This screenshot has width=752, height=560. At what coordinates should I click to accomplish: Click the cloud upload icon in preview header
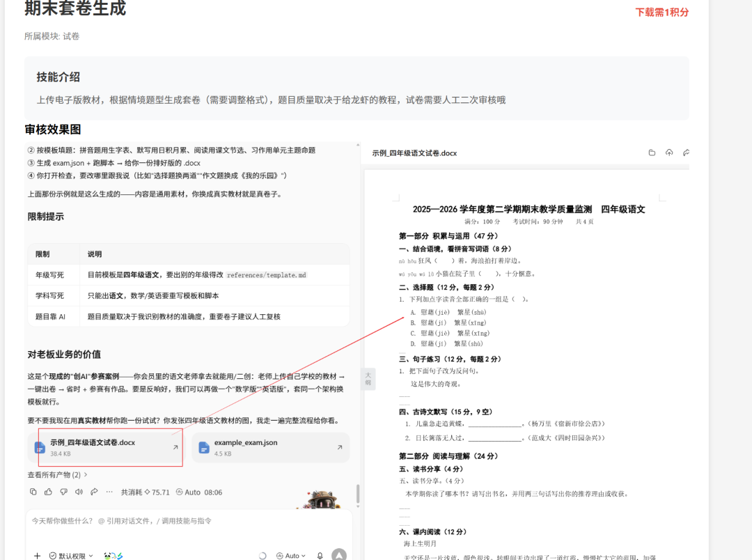[669, 153]
